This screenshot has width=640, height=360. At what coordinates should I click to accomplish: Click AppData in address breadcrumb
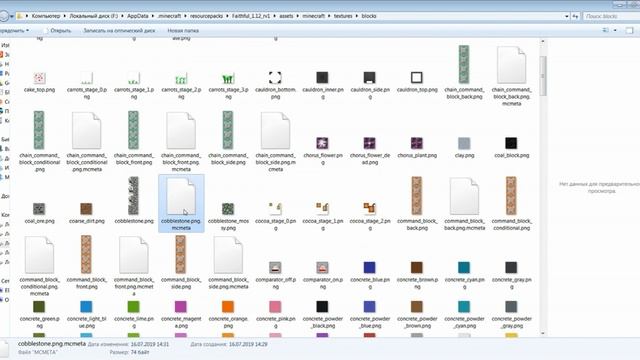tap(138, 16)
